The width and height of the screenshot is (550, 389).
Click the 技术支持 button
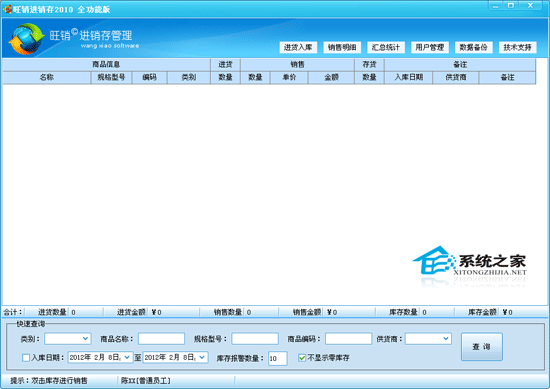[518, 47]
